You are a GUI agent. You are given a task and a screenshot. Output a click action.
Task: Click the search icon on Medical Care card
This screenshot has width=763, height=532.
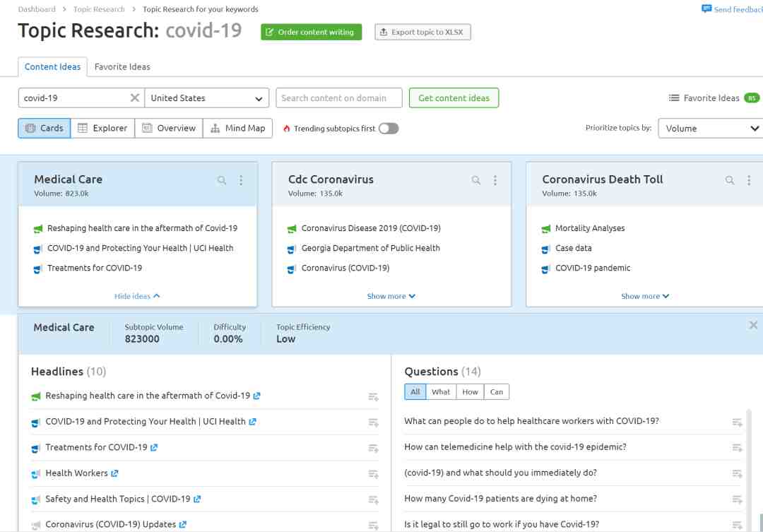(222, 181)
